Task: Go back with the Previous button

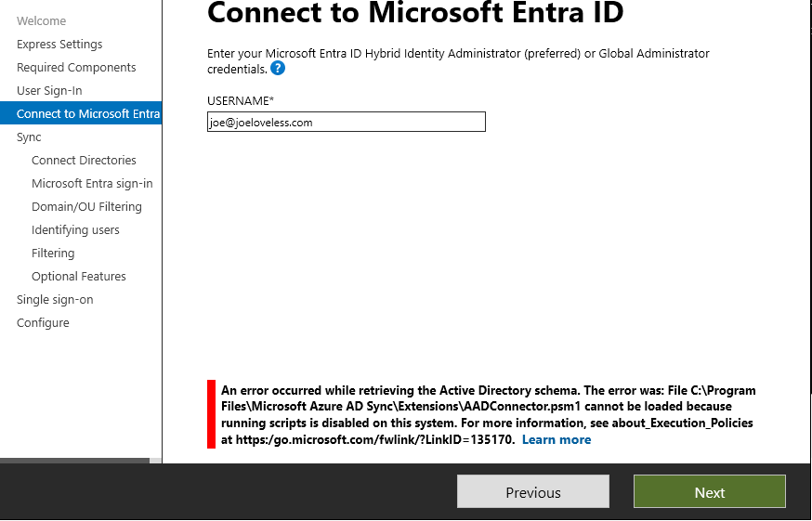Action: (x=532, y=492)
